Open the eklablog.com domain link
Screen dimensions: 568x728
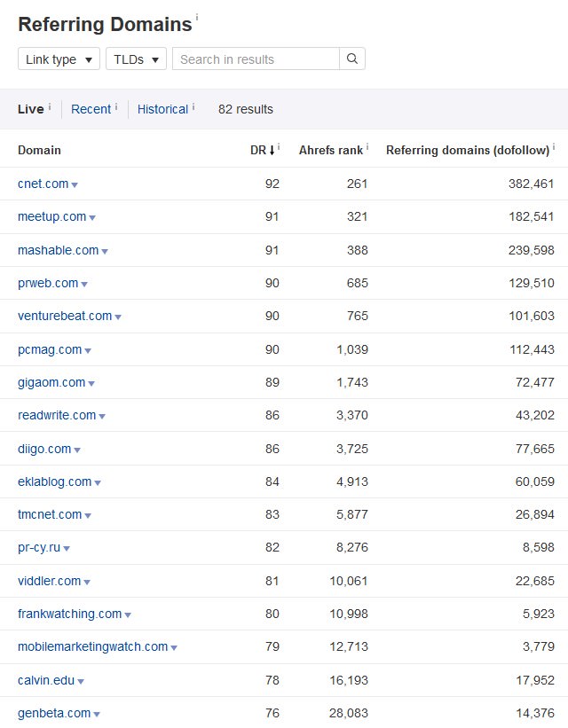(x=55, y=481)
